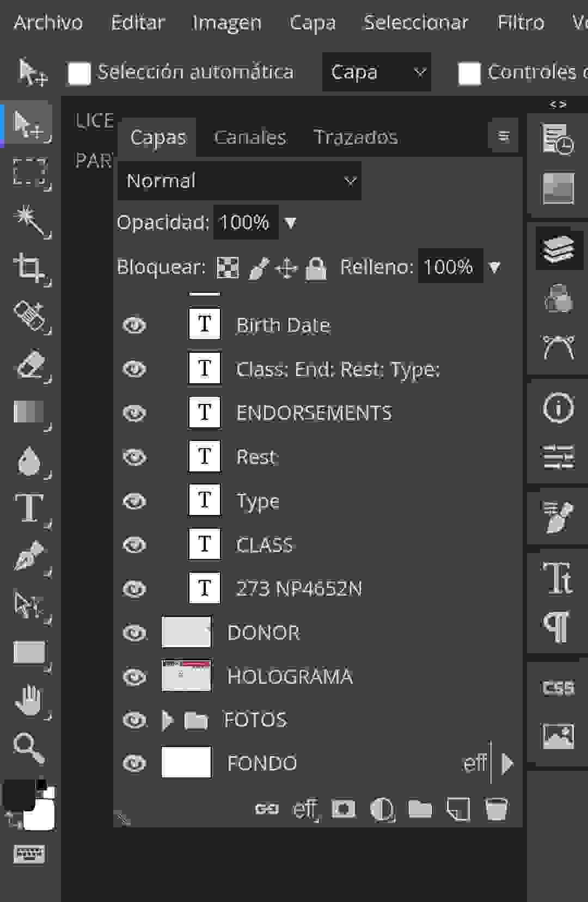Image resolution: width=588 pixels, height=902 pixels.
Task: Open the Layers panel icon in the sidebar
Action: pyautogui.click(x=559, y=249)
